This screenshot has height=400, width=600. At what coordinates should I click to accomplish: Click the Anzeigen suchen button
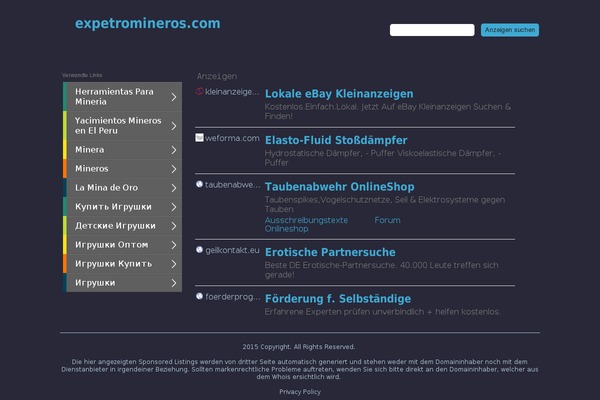tap(510, 30)
